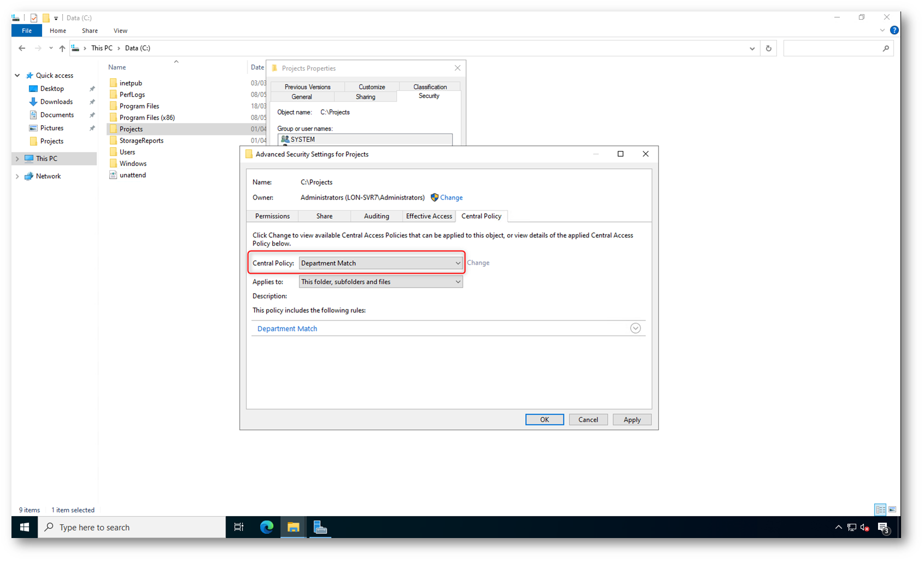This screenshot has height=561, width=924.
Task: Open the View ribbon tab
Action: [x=120, y=31]
